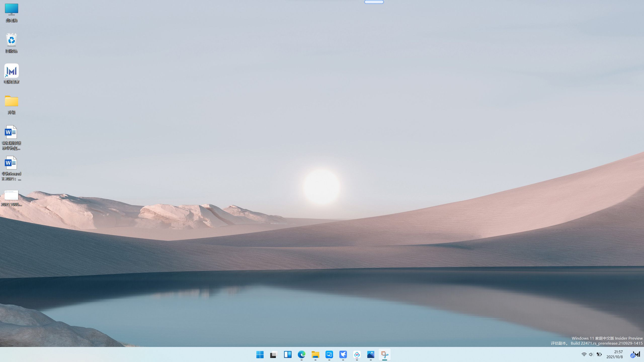
Task: Open the Baidu Netdisk taskbar icon
Action: (357, 354)
